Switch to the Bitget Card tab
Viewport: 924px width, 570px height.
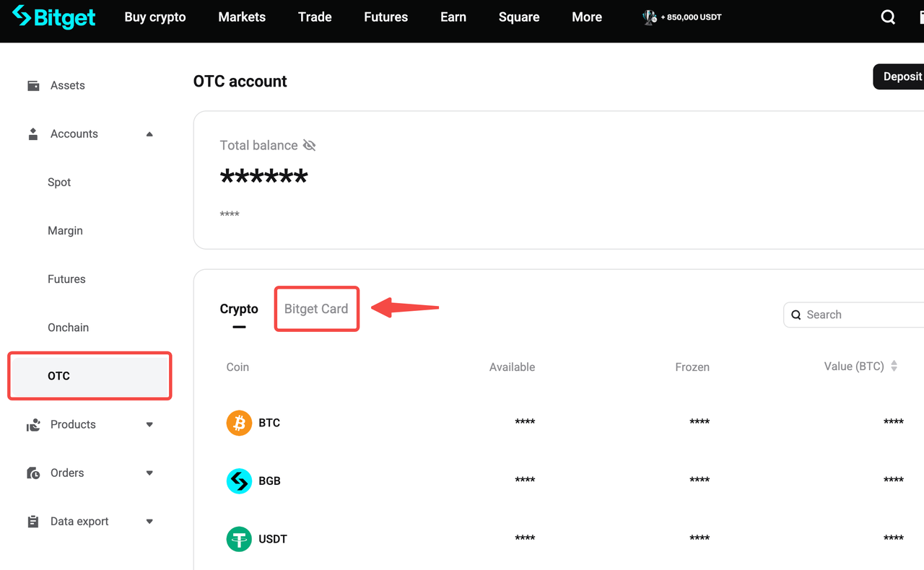316,308
